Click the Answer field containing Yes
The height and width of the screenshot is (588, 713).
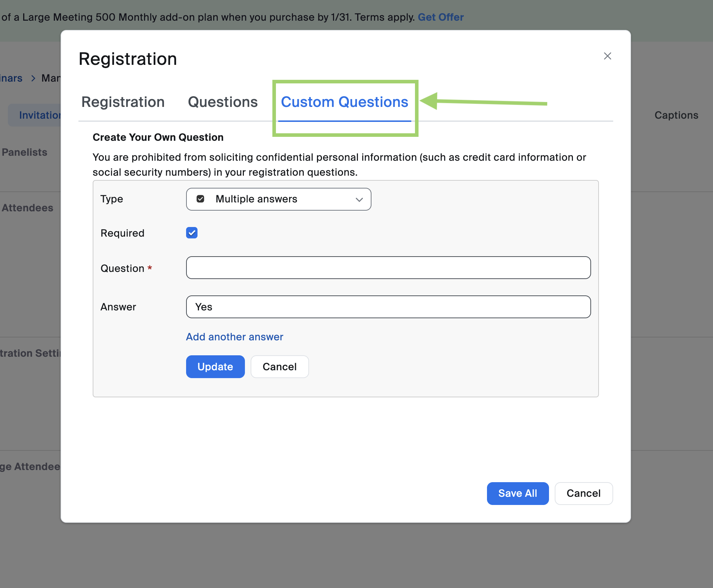[388, 307]
